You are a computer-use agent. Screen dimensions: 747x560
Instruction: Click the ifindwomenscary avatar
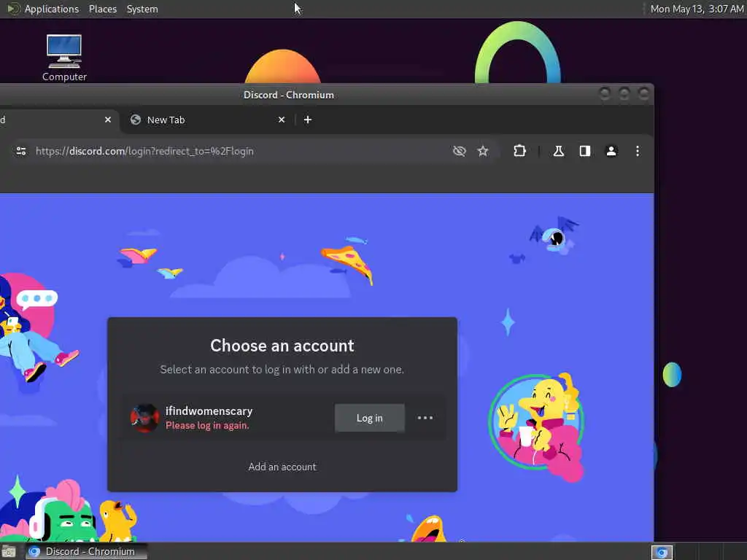(145, 418)
